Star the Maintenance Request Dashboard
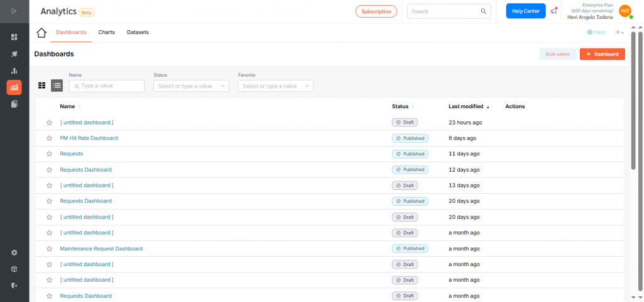The image size is (644, 302). click(49, 249)
